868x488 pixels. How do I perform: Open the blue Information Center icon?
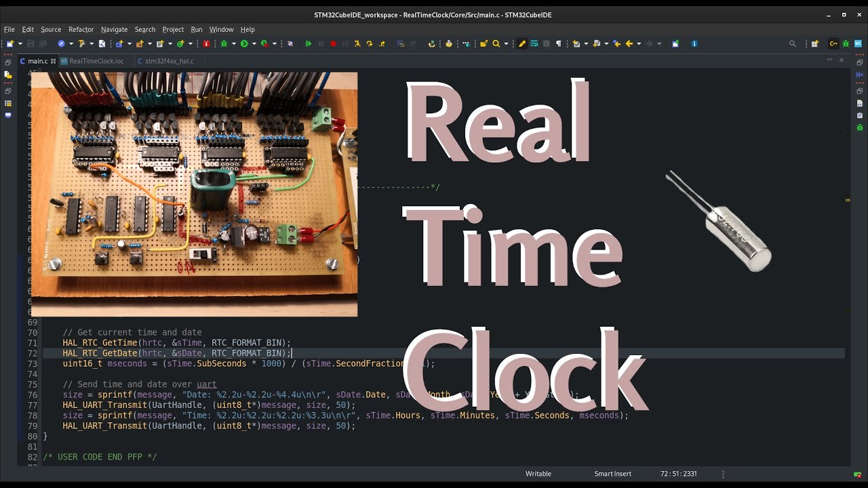tap(694, 43)
